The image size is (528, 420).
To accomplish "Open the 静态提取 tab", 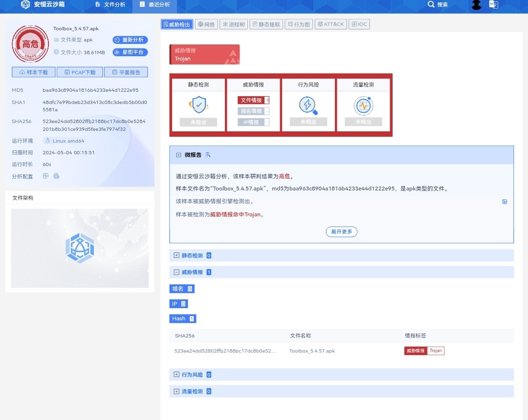I will coord(266,24).
